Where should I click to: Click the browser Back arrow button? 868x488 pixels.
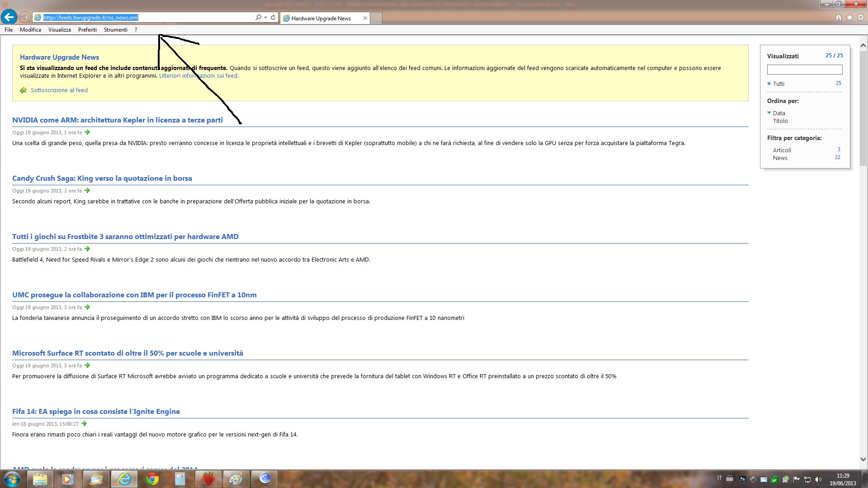(9, 17)
